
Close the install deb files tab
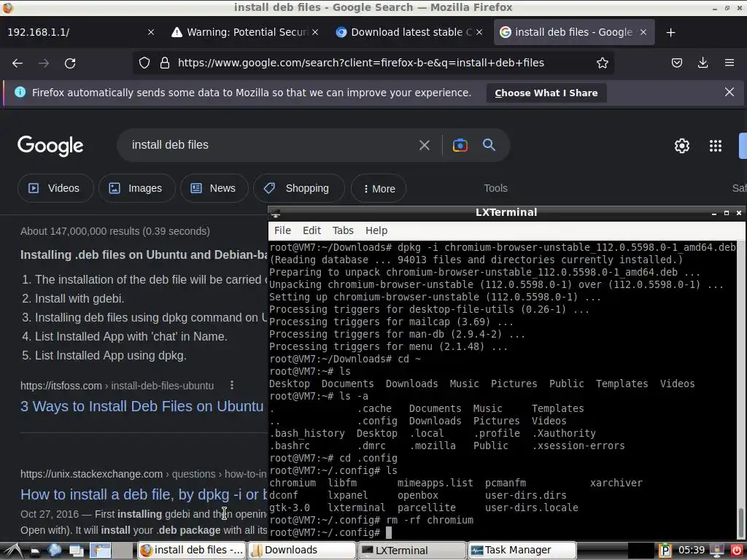[x=643, y=32]
